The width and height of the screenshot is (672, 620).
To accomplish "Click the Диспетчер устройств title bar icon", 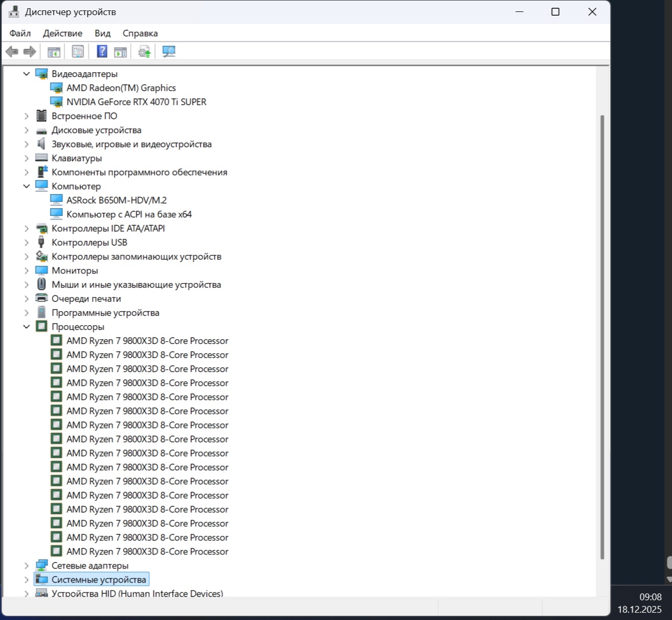I will click(14, 11).
